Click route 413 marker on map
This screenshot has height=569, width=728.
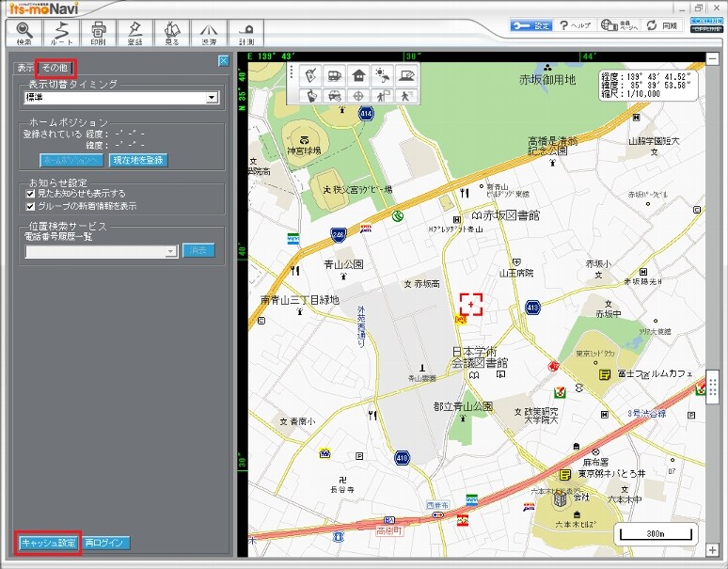coord(532,308)
